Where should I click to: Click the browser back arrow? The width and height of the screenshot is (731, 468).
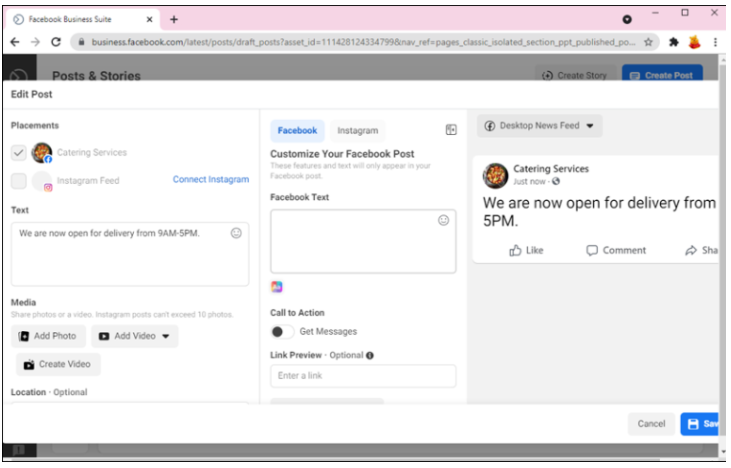click(15, 42)
